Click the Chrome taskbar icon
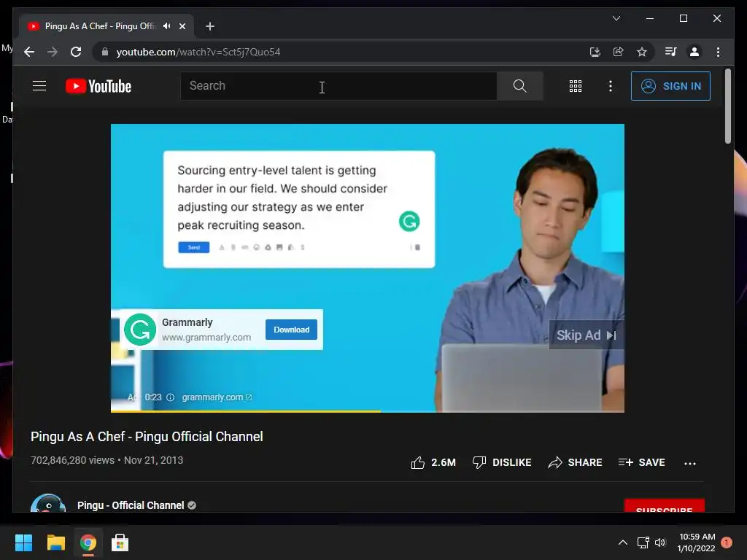This screenshot has width=747, height=560. (88, 542)
